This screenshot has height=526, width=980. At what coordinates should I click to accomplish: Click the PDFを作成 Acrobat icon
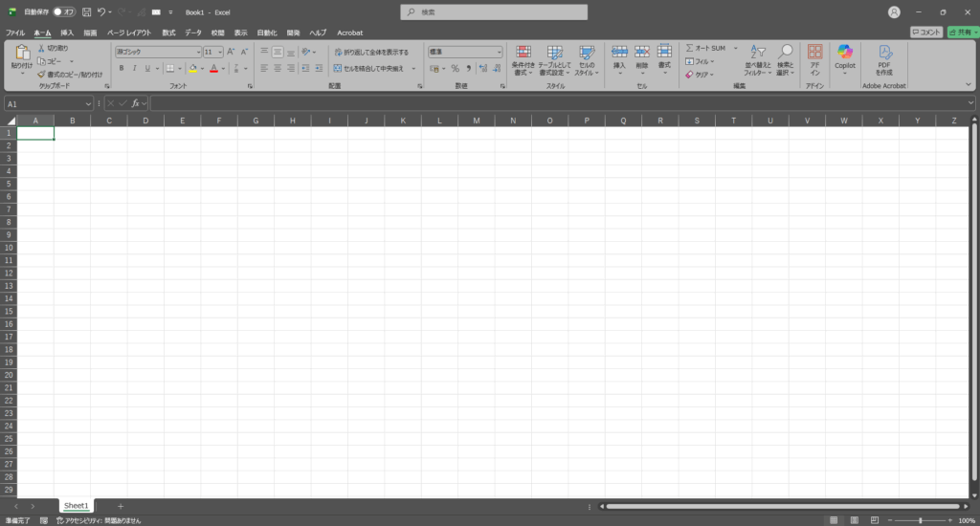[884, 57]
